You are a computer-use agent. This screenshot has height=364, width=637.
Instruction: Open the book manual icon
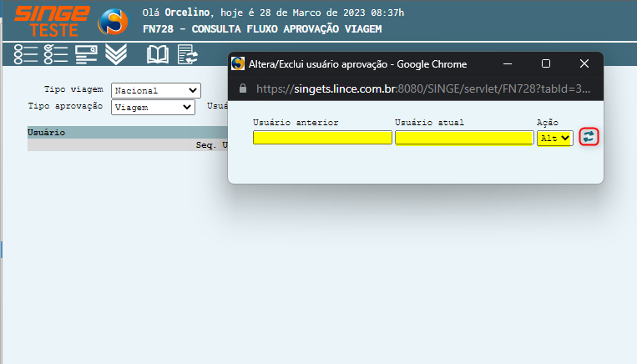point(158,55)
